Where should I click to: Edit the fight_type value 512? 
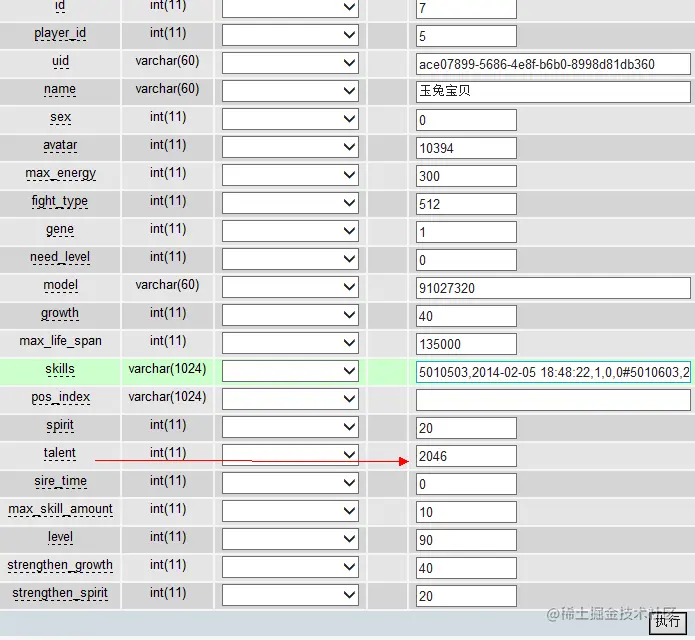(x=466, y=204)
